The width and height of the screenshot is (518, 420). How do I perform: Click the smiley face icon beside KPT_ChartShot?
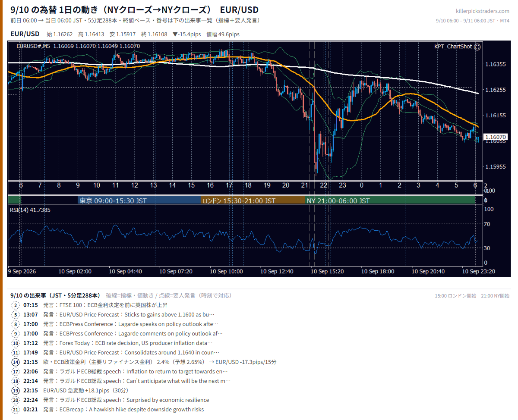[477, 47]
